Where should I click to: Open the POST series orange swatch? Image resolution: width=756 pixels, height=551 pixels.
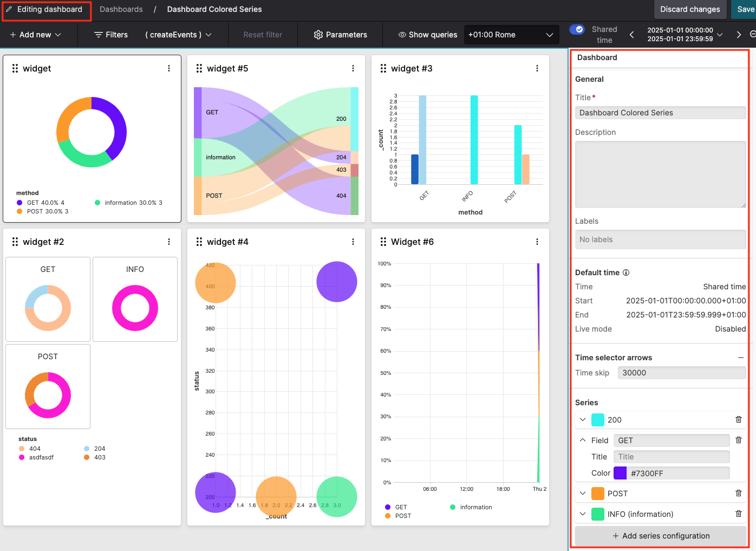point(598,493)
